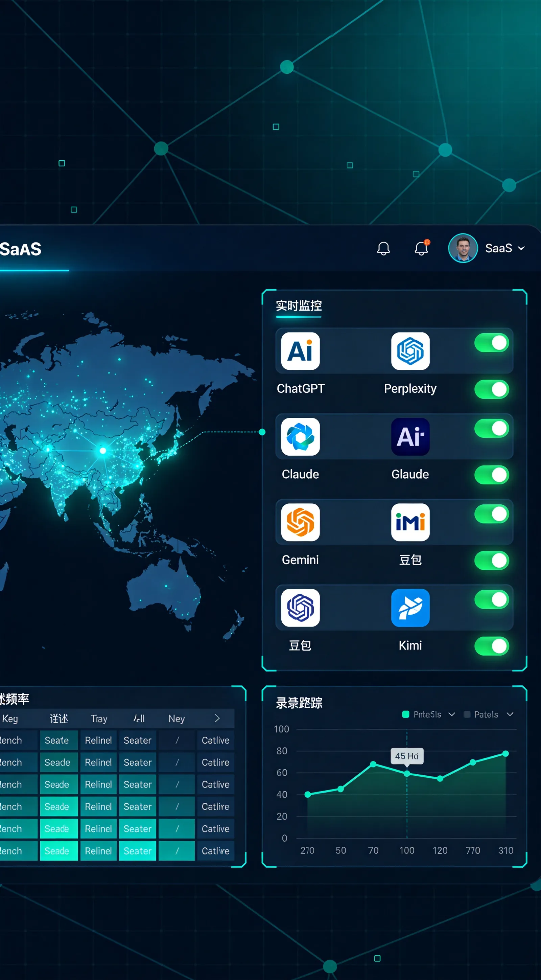Turn off the switch beside the Glaude icon
The width and height of the screenshot is (541, 980).
(x=492, y=428)
